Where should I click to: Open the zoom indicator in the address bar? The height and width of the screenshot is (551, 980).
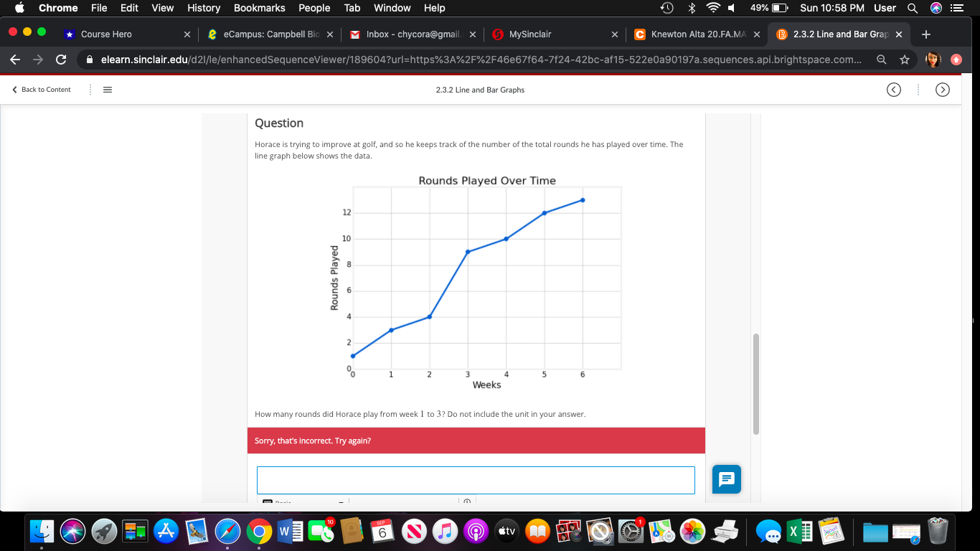882,60
